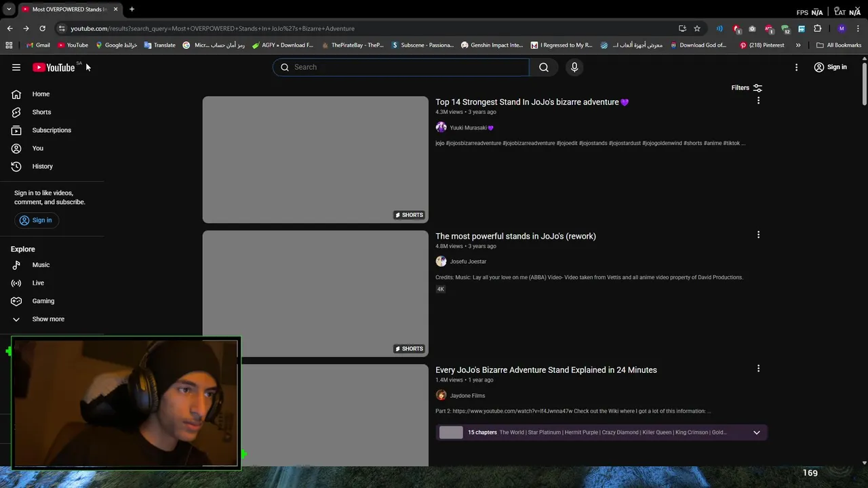The image size is (868, 488).
Task: Open Subscene bookmark
Action: (422, 45)
